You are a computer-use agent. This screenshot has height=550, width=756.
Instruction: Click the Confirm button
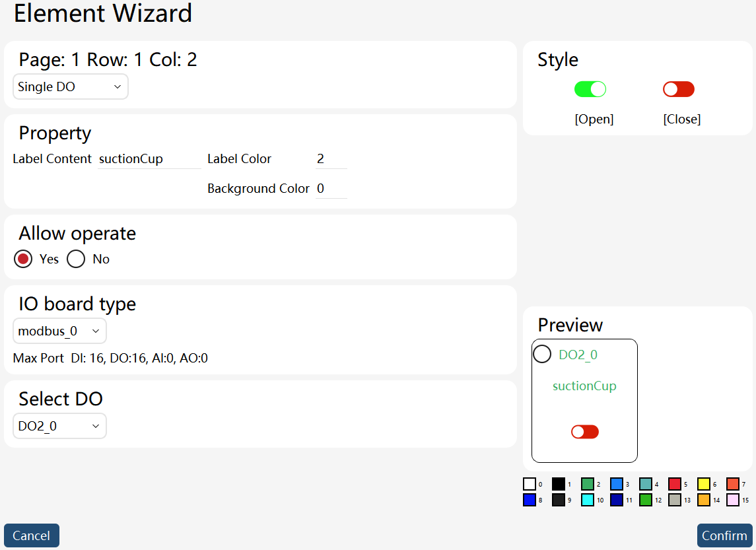click(725, 535)
